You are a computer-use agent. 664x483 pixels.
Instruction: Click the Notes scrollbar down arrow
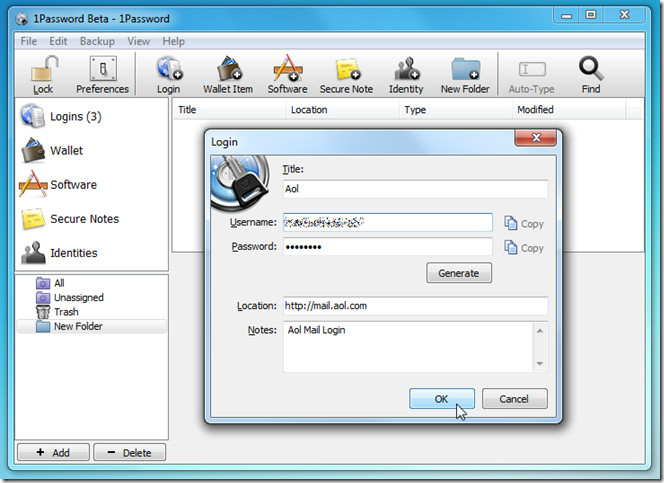pos(540,363)
